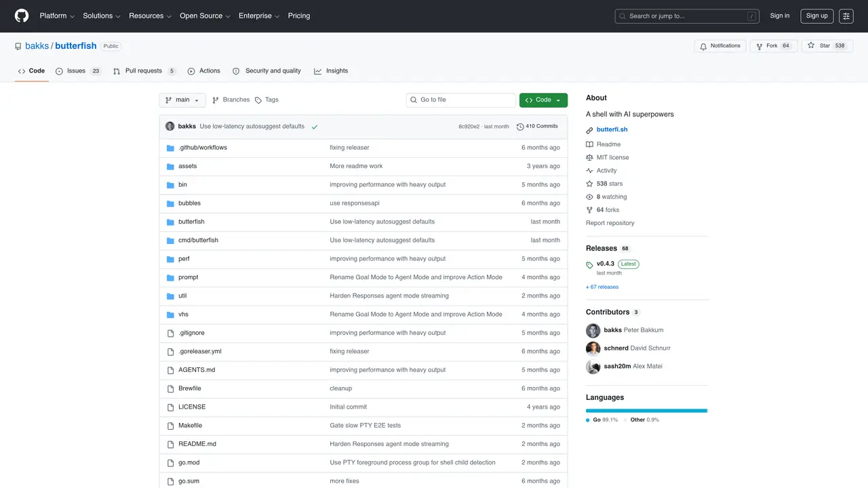Click the bakks author avatar in commit bar
The width and height of the screenshot is (868, 488).
click(x=170, y=127)
